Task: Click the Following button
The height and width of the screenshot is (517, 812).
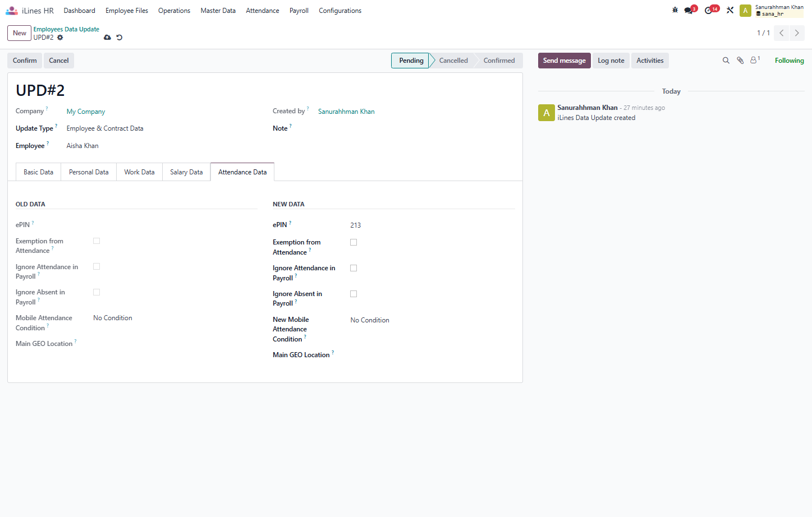Action: (x=789, y=61)
